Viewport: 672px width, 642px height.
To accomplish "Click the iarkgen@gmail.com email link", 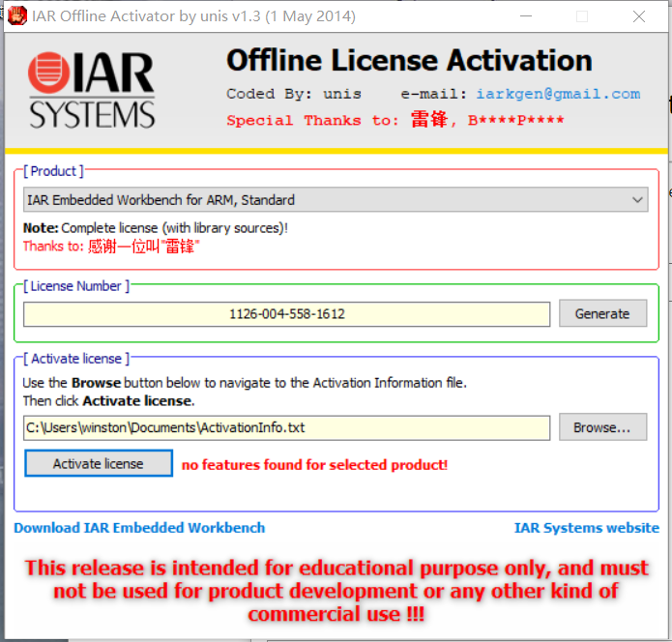I will click(x=558, y=94).
